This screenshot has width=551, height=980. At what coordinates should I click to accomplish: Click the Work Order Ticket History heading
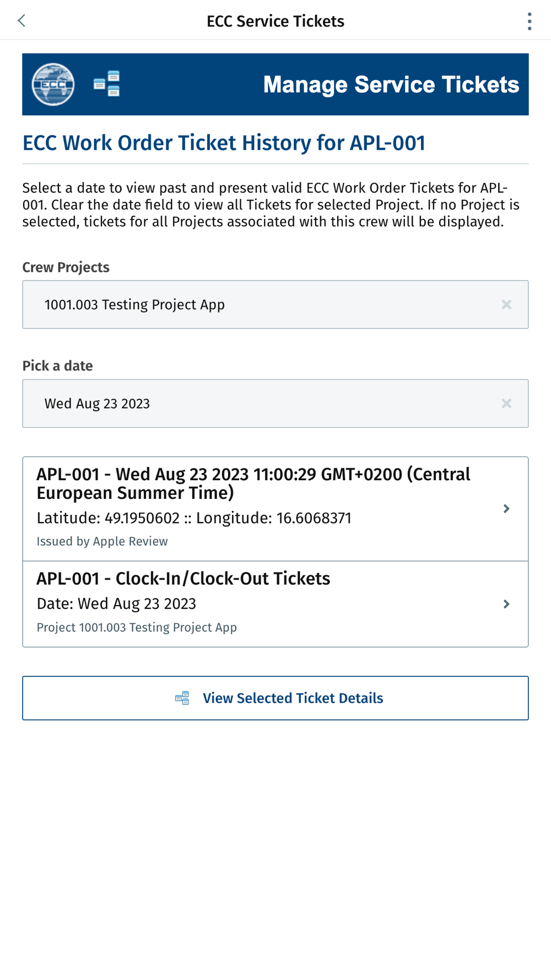point(224,143)
